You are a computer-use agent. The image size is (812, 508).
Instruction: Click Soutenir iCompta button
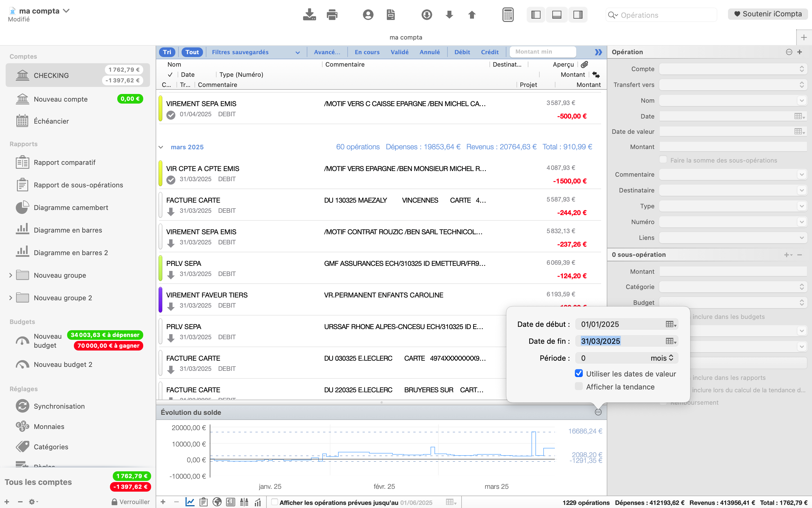click(x=768, y=14)
